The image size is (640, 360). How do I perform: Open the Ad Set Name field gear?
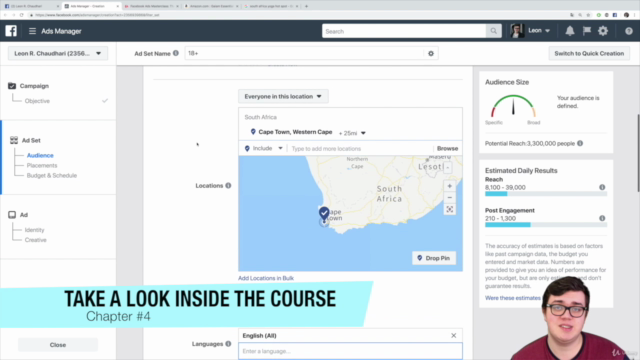tap(431, 53)
